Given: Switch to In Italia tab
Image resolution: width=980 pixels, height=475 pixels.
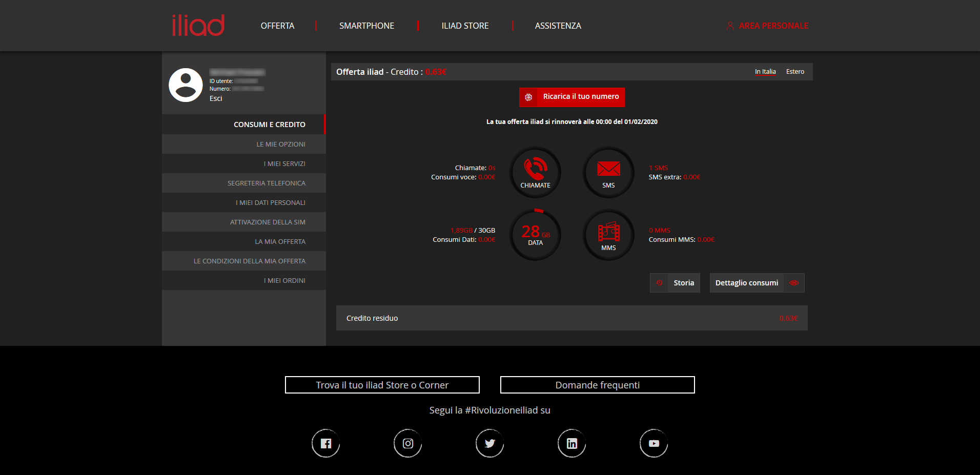Looking at the screenshot, I should point(765,72).
